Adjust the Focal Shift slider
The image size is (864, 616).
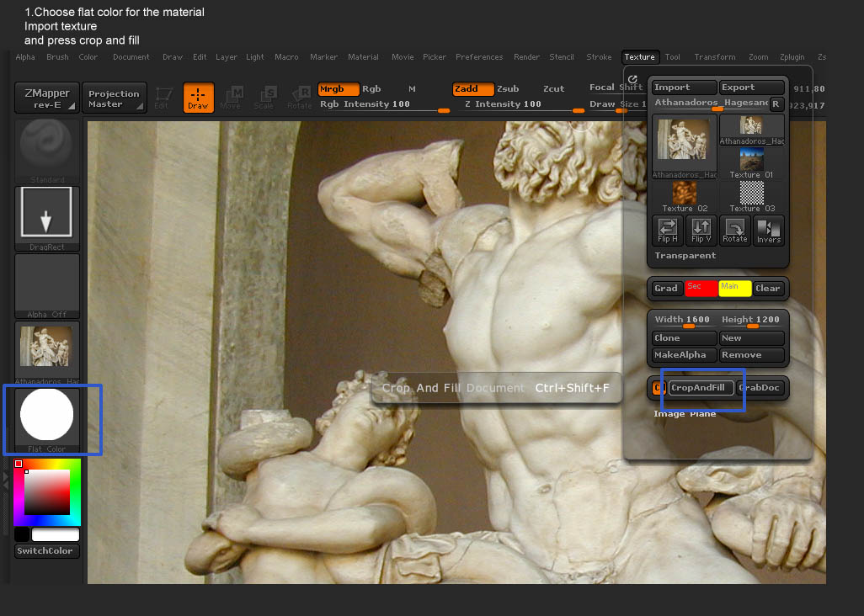tap(616, 88)
